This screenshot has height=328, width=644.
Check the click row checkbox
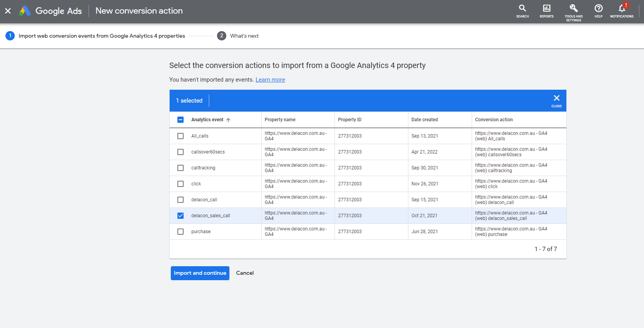181,184
